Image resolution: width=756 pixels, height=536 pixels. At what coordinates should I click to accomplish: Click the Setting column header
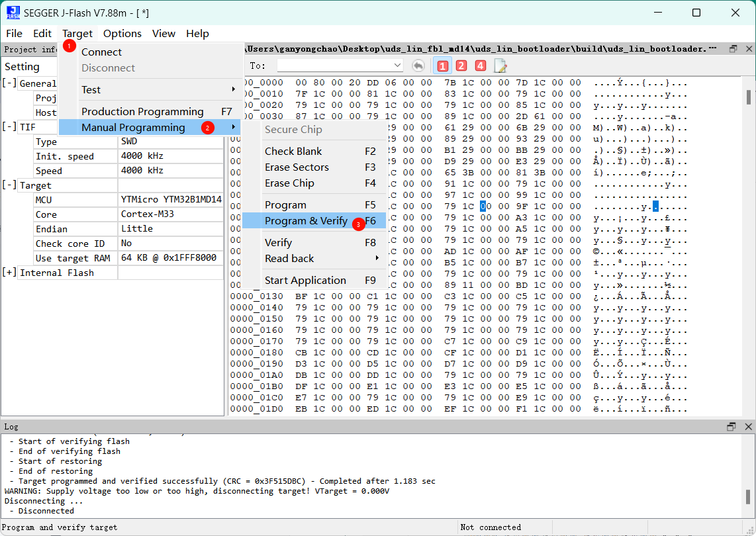point(22,67)
